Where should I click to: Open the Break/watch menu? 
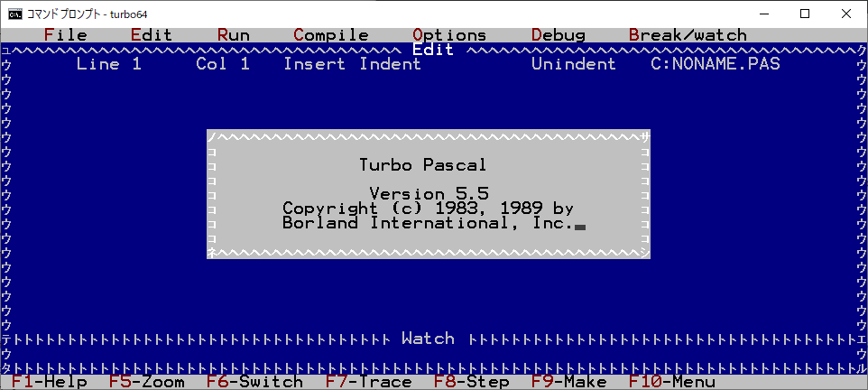(688, 35)
